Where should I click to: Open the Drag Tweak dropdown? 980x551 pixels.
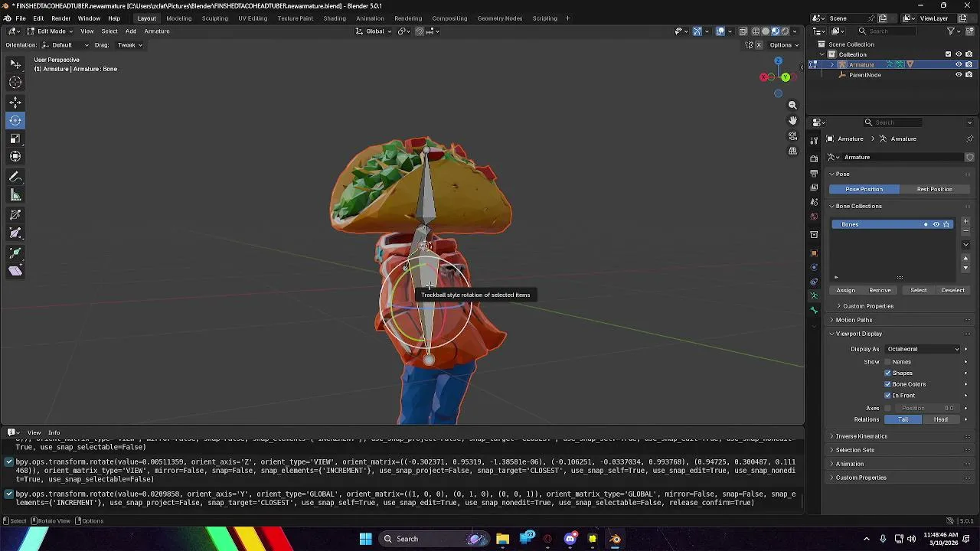pos(129,45)
